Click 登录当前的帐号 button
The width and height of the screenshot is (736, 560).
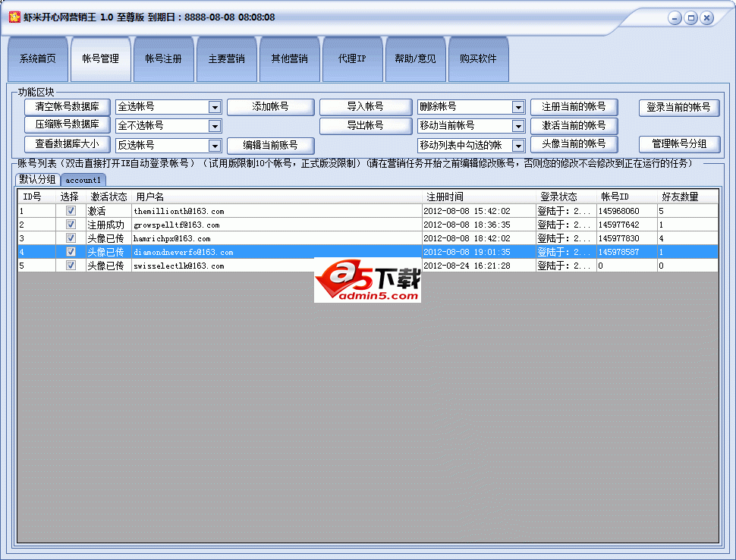(x=679, y=108)
